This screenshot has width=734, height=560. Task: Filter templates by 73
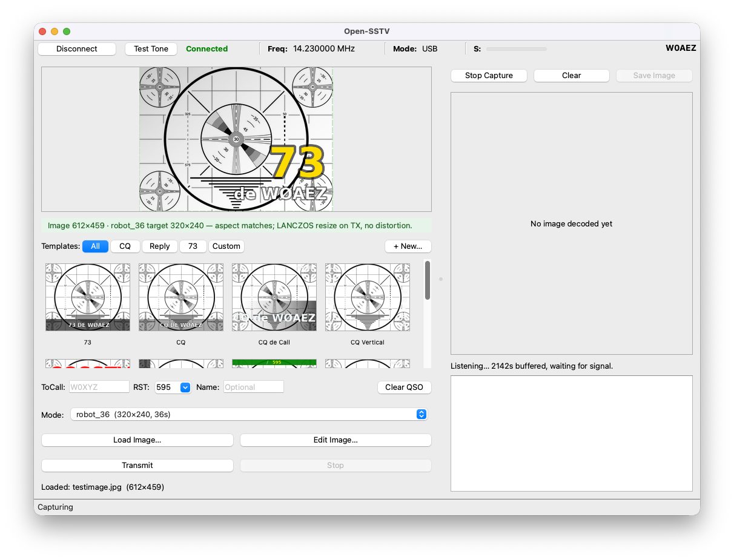tap(193, 246)
